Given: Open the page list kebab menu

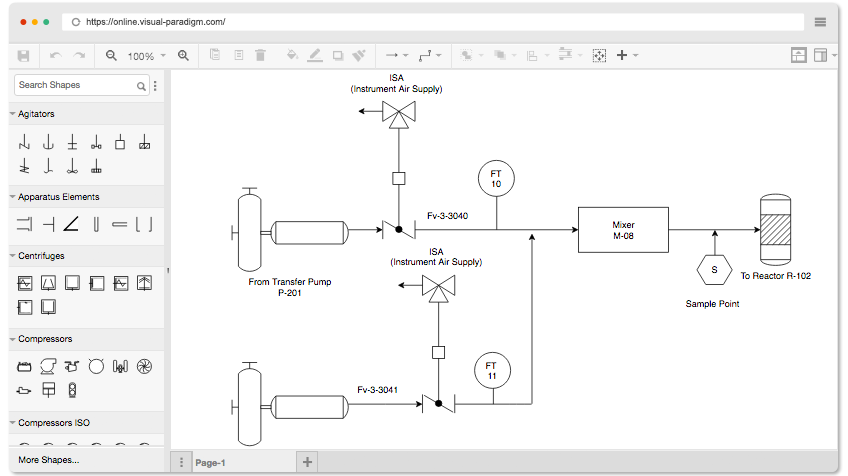Looking at the screenshot, I should pos(181,462).
